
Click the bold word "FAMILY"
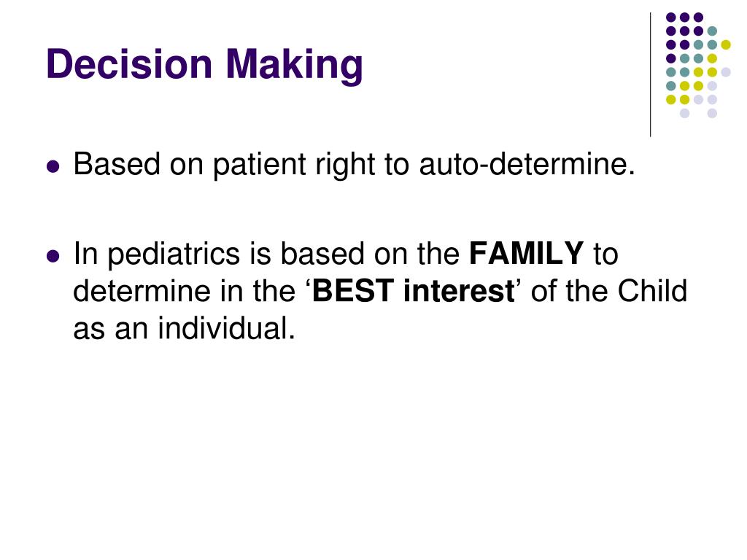[x=527, y=253]
